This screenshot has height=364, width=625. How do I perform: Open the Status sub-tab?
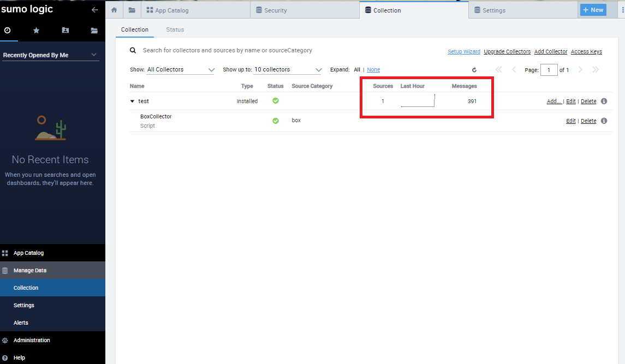(175, 29)
